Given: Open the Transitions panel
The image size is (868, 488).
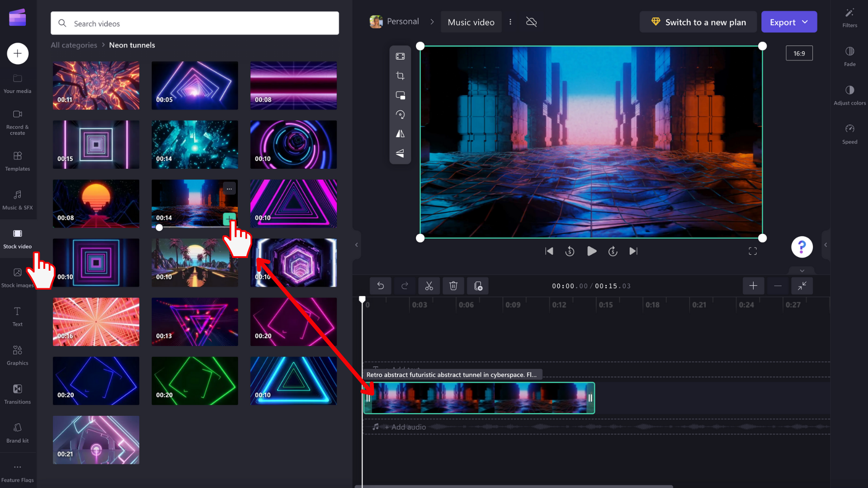Looking at the screenshot, I should [17, 394].
